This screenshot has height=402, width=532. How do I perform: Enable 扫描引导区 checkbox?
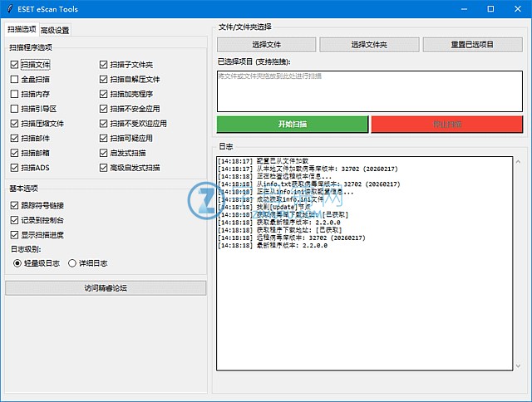(15, 109)
